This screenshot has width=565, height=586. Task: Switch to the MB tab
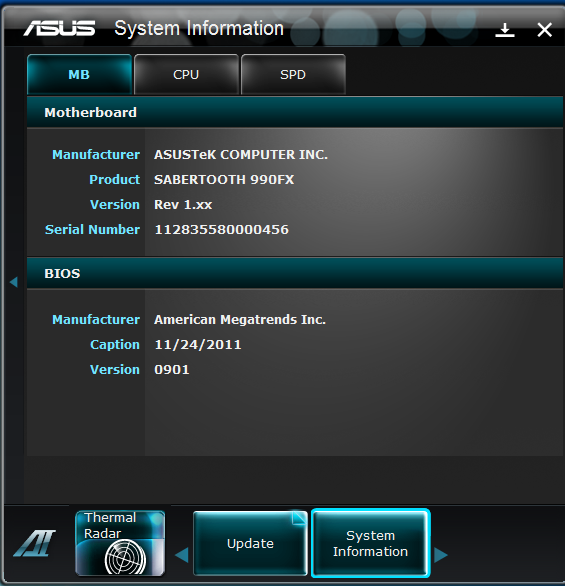(79, 74)
